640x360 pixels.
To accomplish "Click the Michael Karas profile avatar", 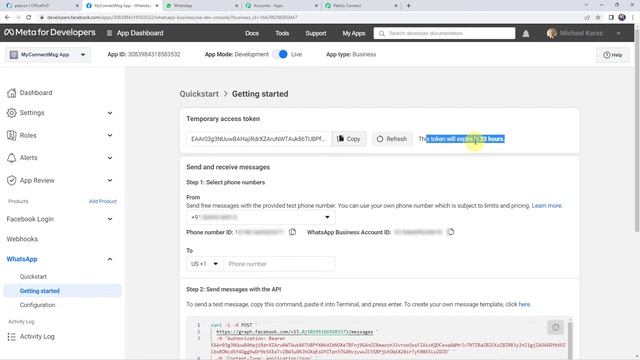I will tap(551, 33).
